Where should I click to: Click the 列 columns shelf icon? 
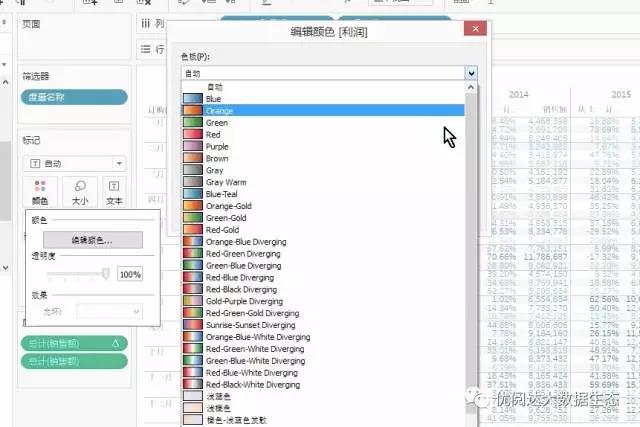(146, 23)
